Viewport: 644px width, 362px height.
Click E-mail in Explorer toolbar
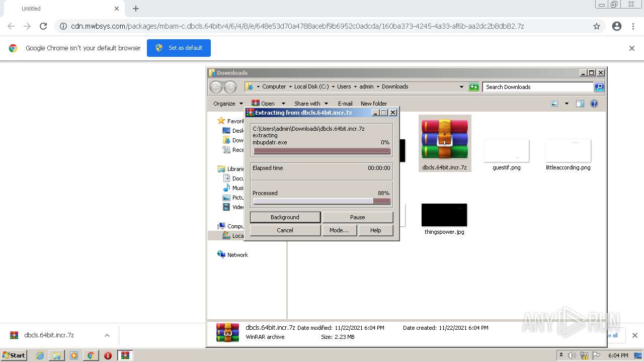(x=345, y=104)
